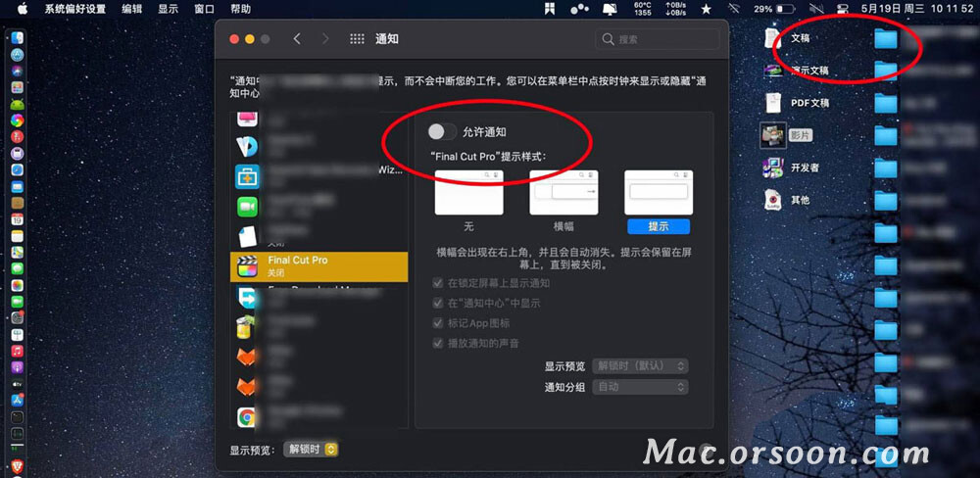Screen dimensions: 980x478
Task: Click the bookmark-shaped menu bar icon
Action: 551,9
